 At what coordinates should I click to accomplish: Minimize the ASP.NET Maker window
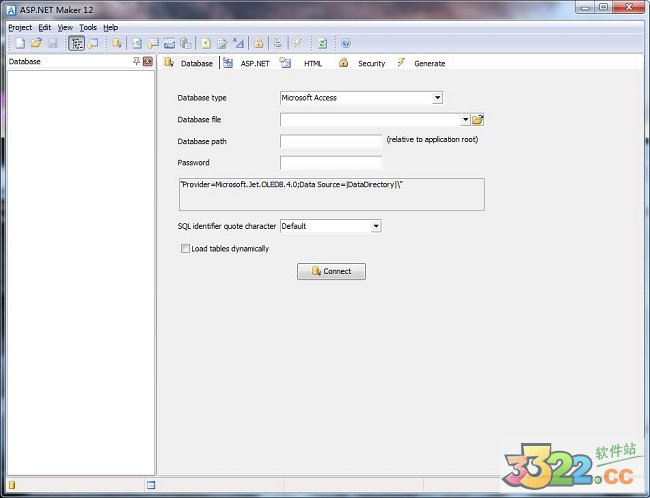pyautogui.click(x=585, y=7)
